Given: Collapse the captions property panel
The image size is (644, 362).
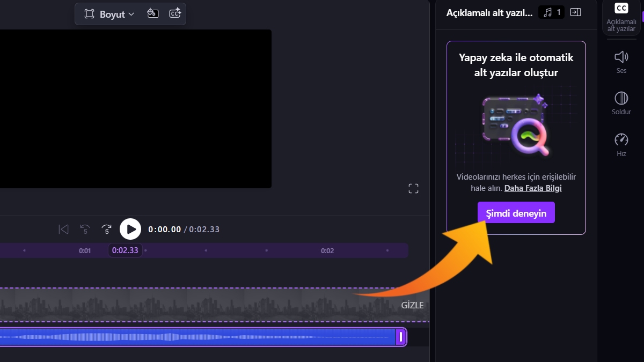Looking at the screenshot, I should [x=575, y=12].
